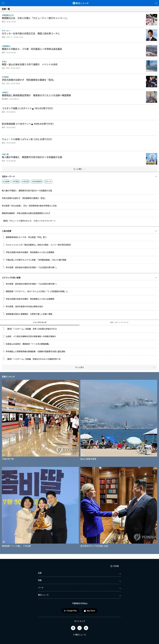Image resolution: width=159 pixels, height=644 pixels.
Task: Open popular article ranked 2 about NewJeans
Action: [38, 245]
